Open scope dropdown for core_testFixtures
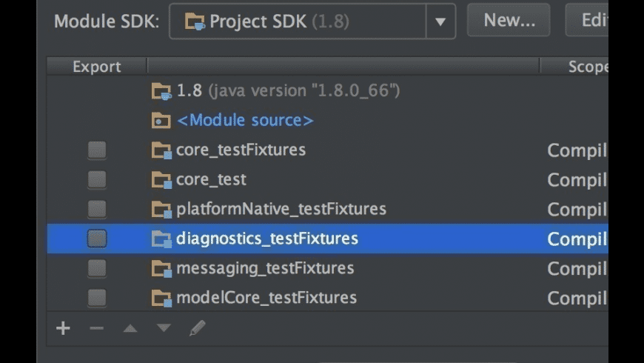The width and height of the screenshot is (644, 363). click(x=577, y=150)
